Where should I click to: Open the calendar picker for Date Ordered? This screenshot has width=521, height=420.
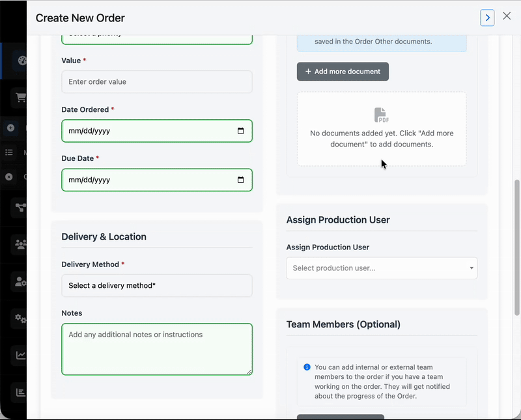[x=240, y=130]
